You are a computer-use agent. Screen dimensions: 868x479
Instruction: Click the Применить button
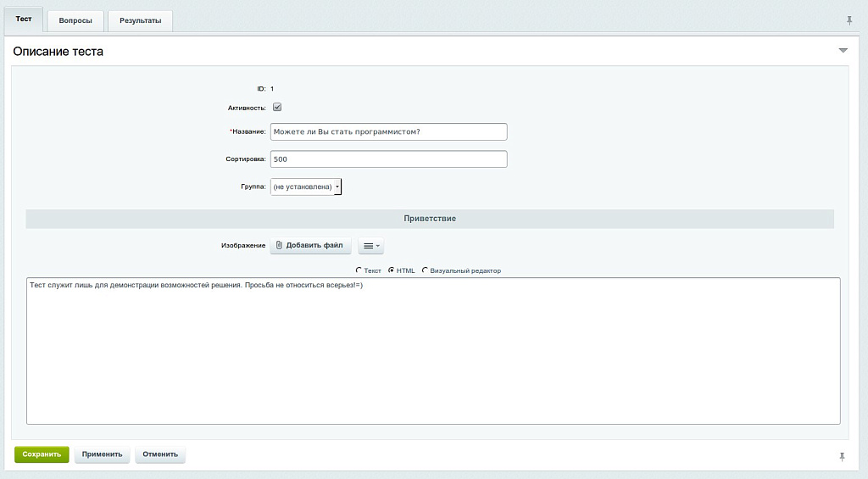(102, 454)
